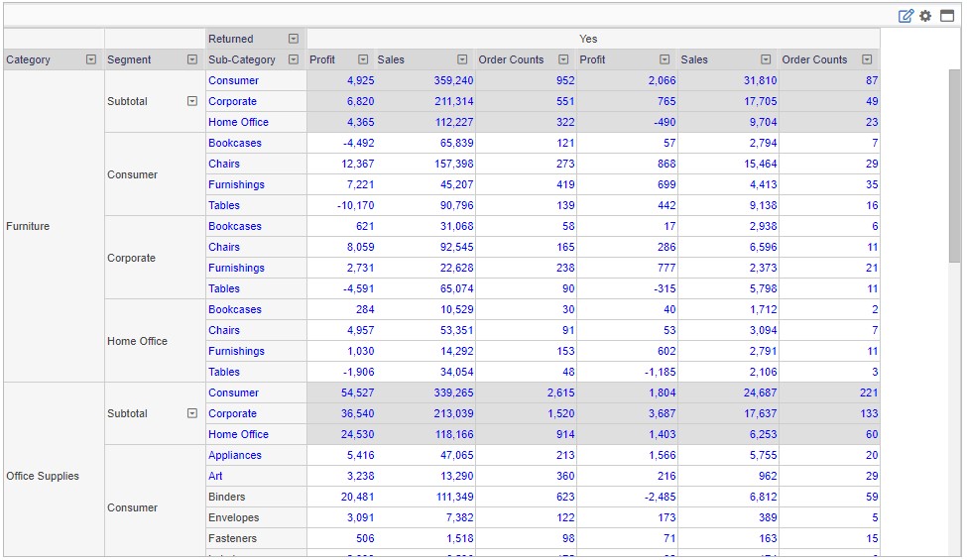Open the leftmost Sales column dropdown
967x560 pixels.
[x=462, y=59]
